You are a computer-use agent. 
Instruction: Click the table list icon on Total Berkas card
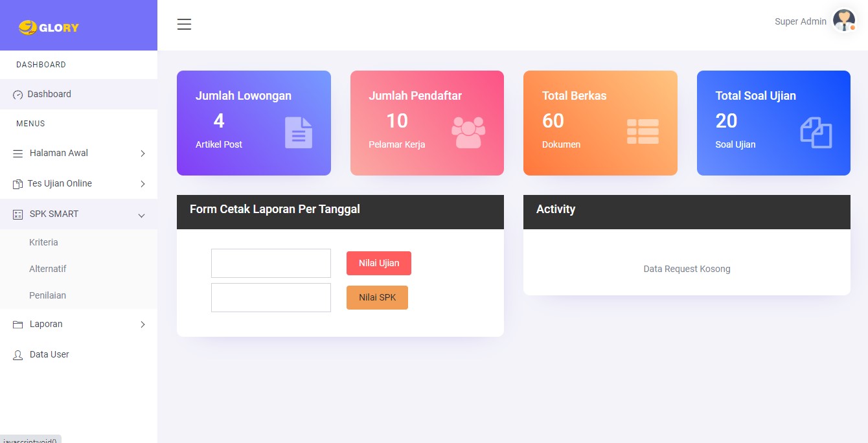pos(643,131)
